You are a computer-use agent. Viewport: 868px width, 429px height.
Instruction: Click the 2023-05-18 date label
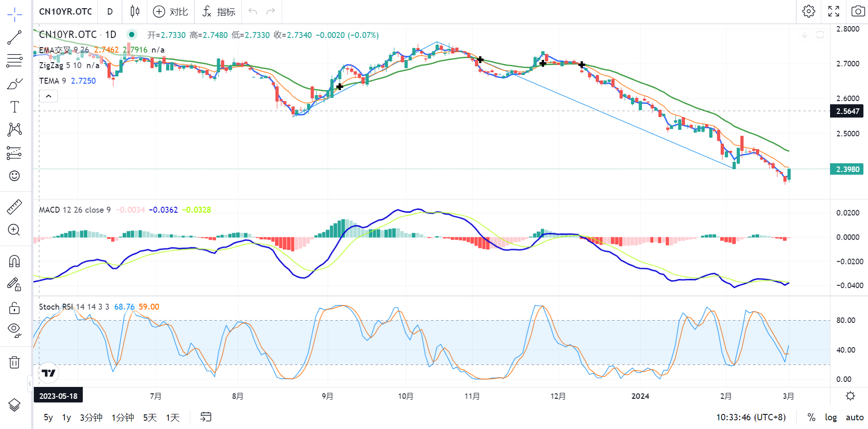58,396
